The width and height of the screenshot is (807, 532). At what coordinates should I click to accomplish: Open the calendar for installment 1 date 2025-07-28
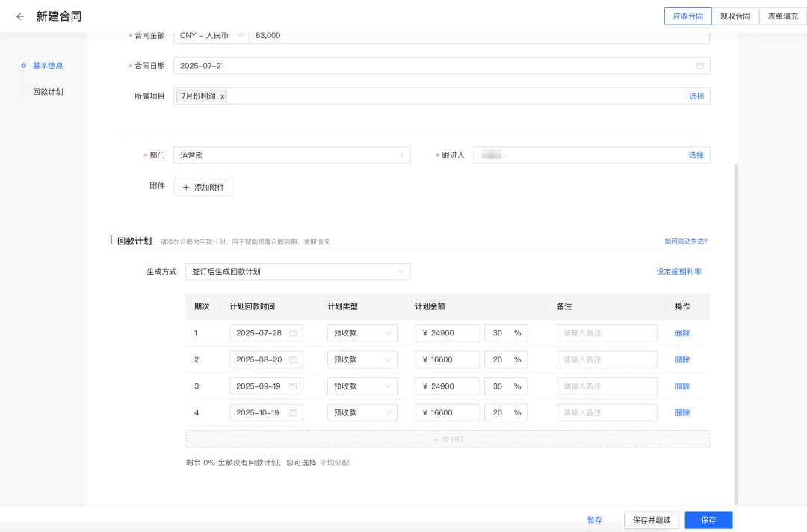pyautogui.click(x=293, y=332)
